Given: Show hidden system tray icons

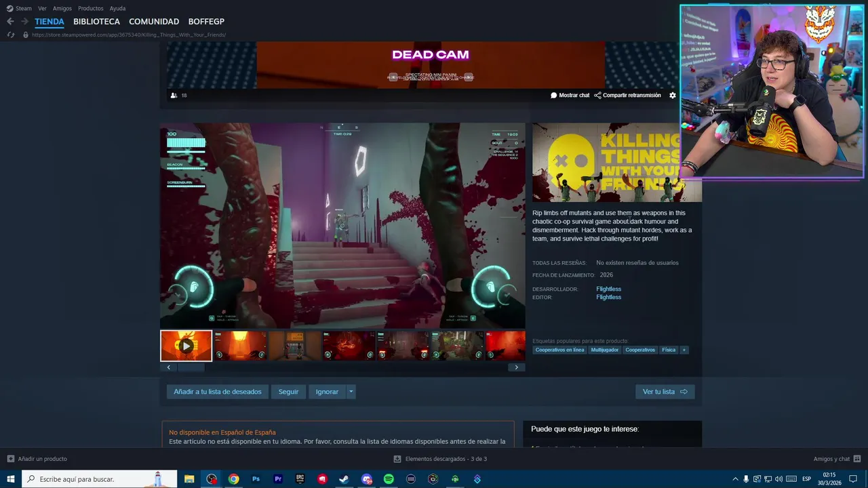Looking at the screenshot, I should [735, 479].
